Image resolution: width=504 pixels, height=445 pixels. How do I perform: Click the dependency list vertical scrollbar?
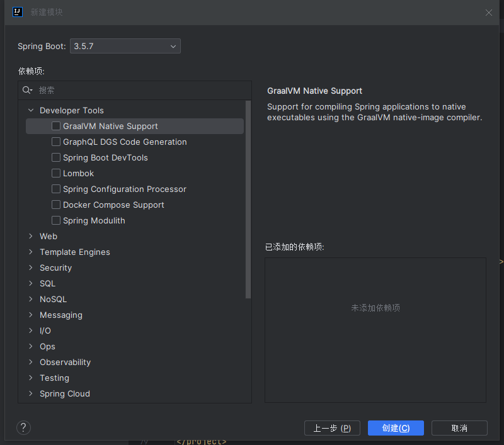[x=248, y=200]
